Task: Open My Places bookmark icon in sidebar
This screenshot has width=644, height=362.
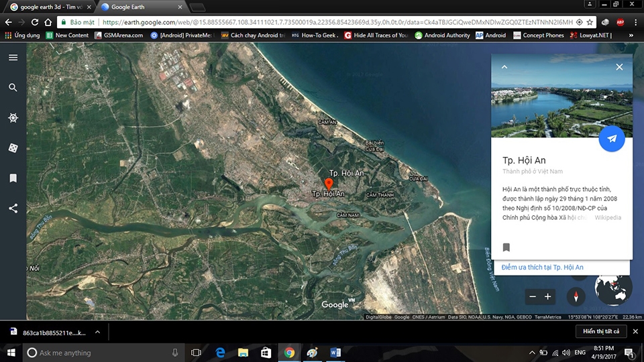Action: pyautogui.click(x=13, y=178)
